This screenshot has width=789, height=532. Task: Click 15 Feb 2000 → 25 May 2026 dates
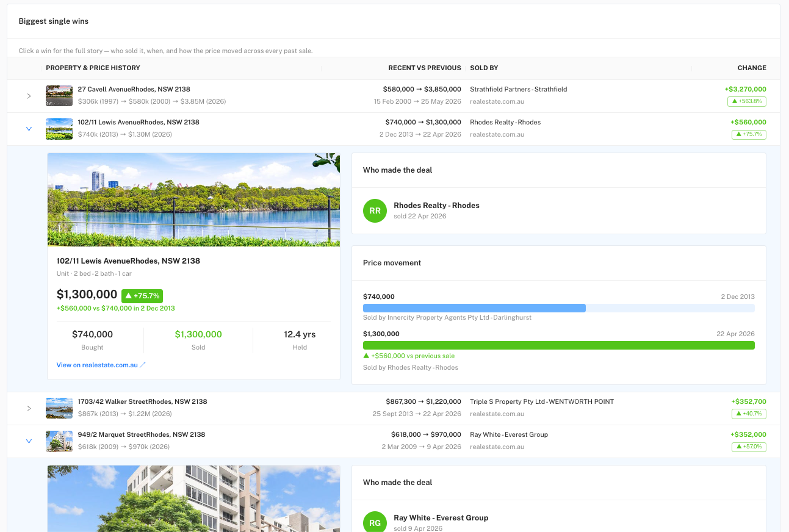[x=417, y=101]
